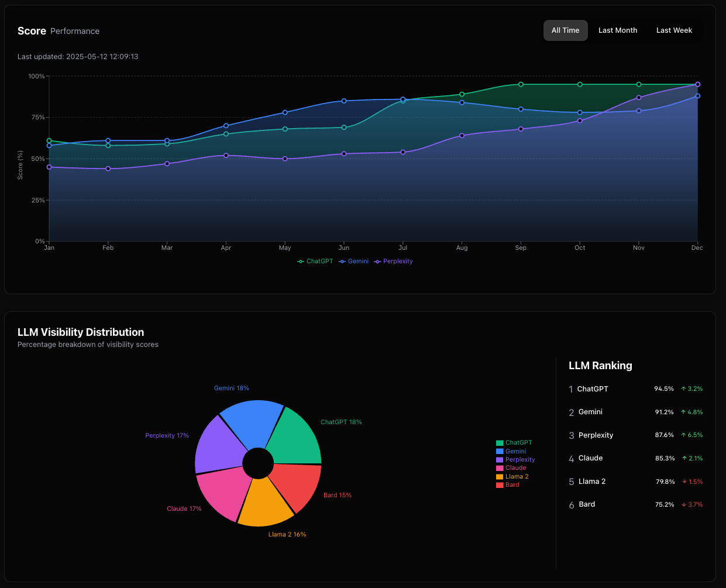Click the Score Performance title
The width and height of the screenshot is (726, 588).
59,31
